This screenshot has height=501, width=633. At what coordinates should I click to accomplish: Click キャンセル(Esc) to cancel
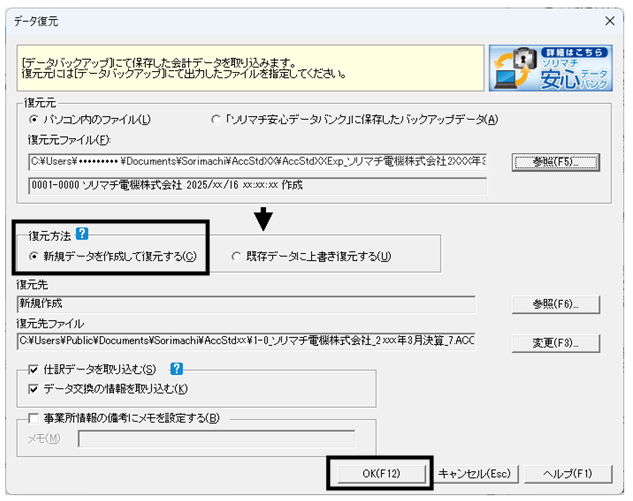(474, 474)
